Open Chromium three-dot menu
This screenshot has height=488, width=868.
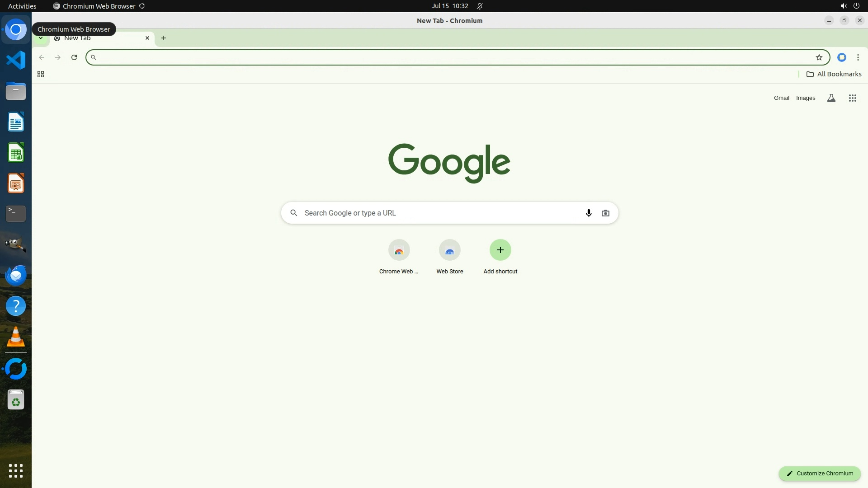click(x=858, y=57)
